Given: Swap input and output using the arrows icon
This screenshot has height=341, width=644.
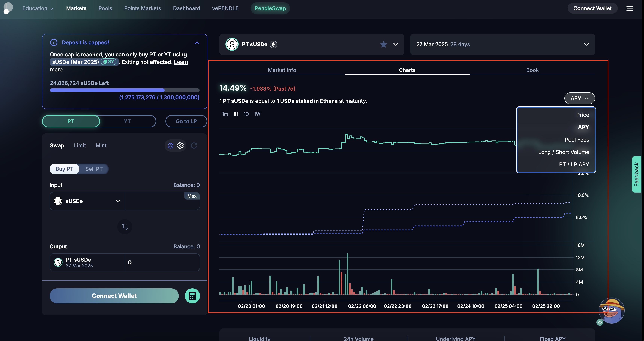Looking at the screenshot, I should 124,226.
